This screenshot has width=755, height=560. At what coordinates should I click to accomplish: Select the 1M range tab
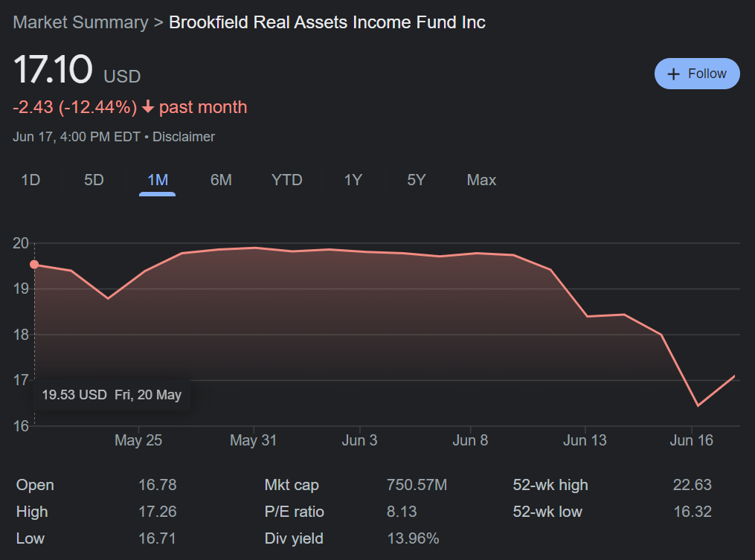tap(158, 180)
